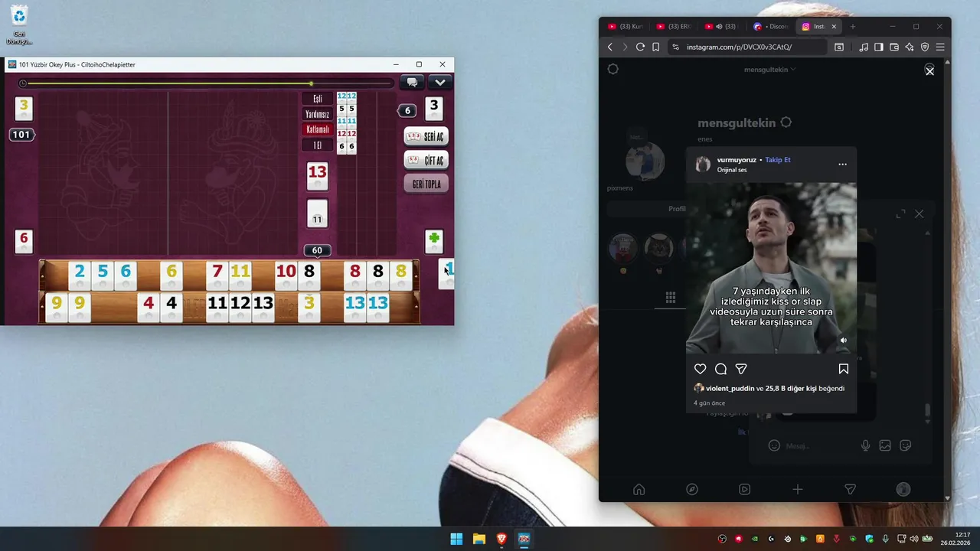
Task: Open comments on the Instagram post
Action: pyautogui.click(x=720, y=369)
